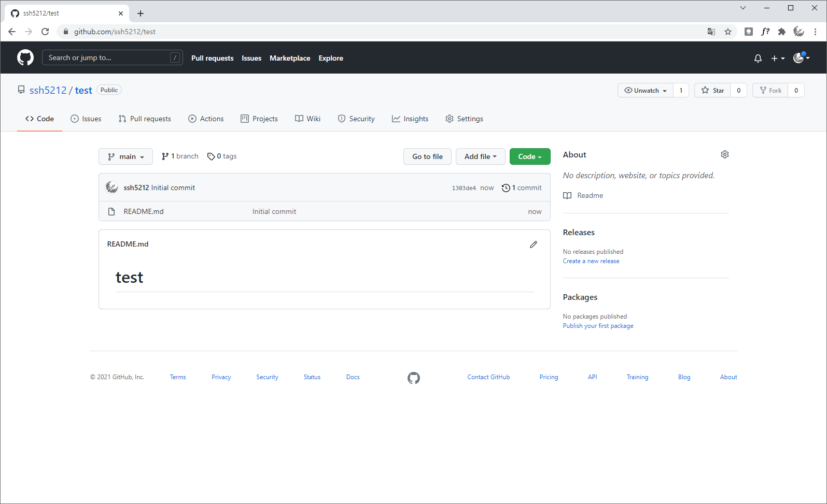
Task: Go back to previous page
Action: pyautogui.click(x=12, y=32)
